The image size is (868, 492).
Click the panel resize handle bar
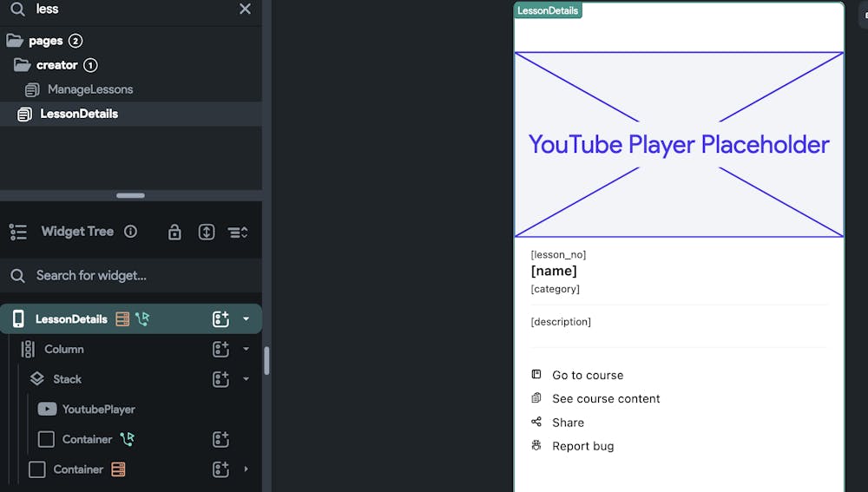[x=131, y=195]
